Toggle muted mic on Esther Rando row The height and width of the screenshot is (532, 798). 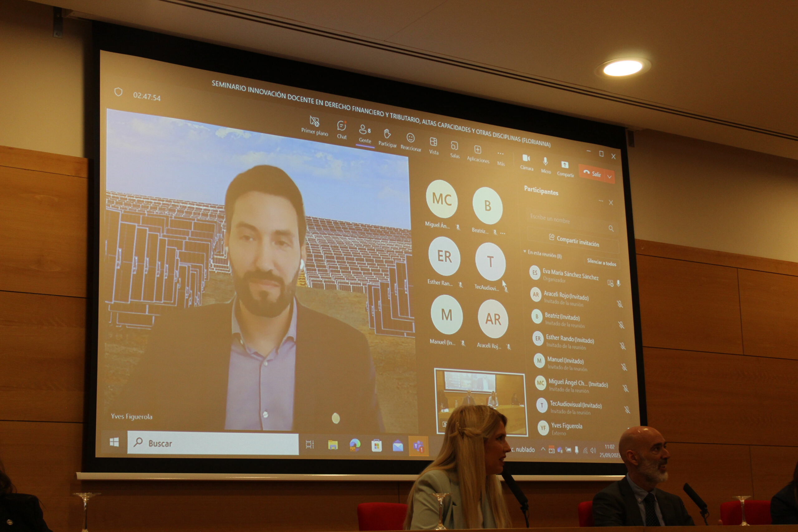pyautogui.click(x=623, y=346)
